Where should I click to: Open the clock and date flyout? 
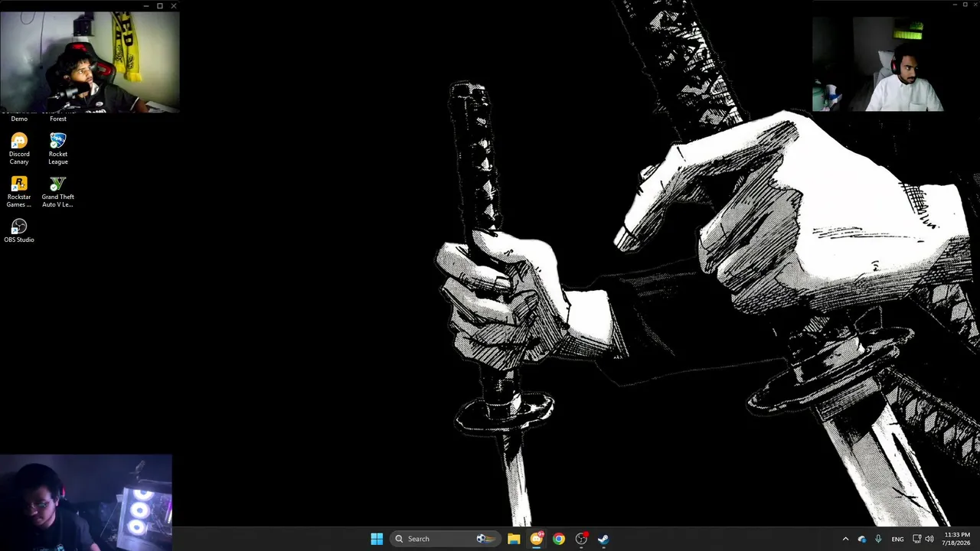[957, 539]
